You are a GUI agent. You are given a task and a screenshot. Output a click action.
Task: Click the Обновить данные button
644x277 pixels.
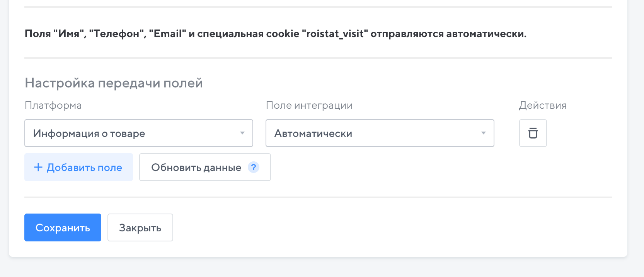click(x=196, y=168)
